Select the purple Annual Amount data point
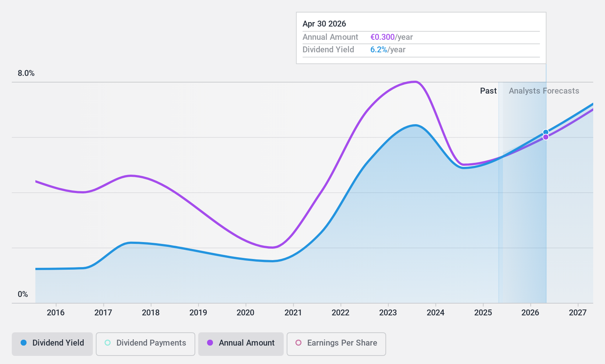This screenshot has width=605, height=364. 546,137
